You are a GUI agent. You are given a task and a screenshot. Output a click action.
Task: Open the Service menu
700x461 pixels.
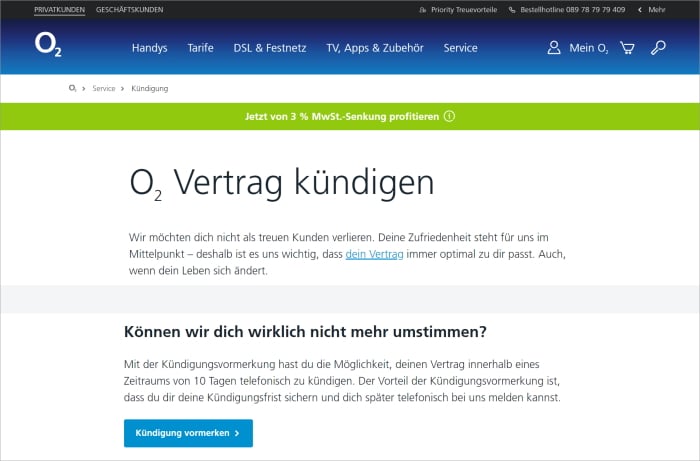pyautogui.click(x=461, y=48)
